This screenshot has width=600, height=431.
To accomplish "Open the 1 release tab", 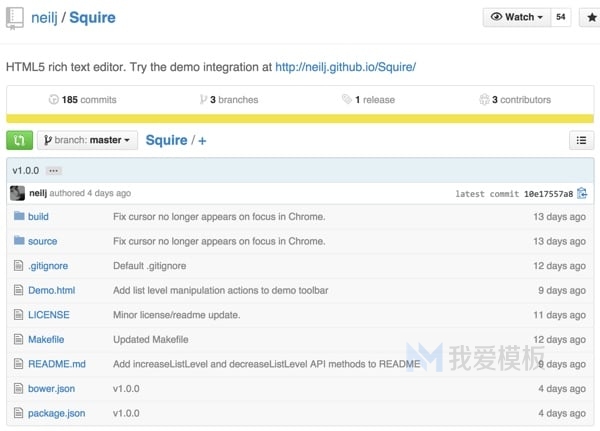I will coord(368,100).
